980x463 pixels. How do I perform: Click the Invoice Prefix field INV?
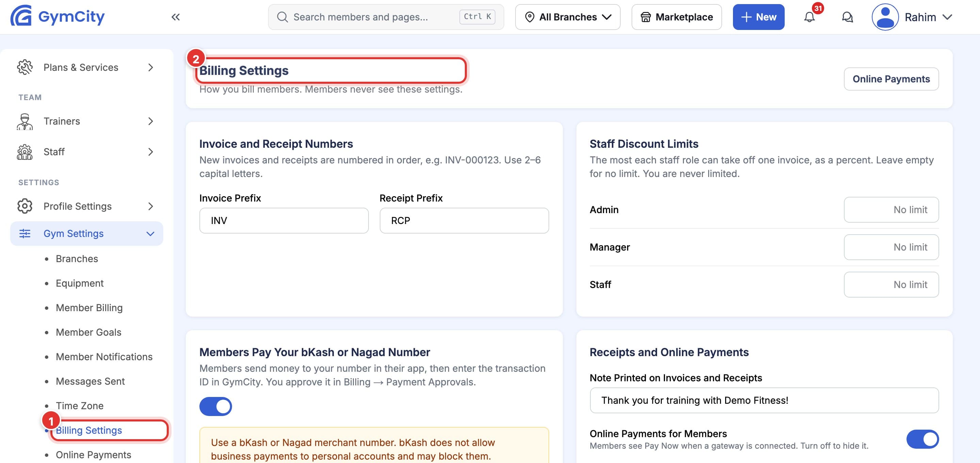(284, 221)
